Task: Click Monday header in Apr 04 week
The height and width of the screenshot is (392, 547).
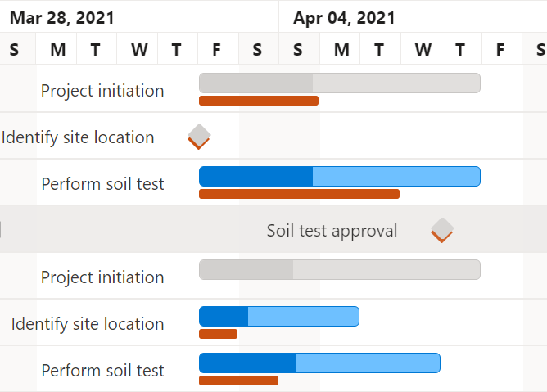Action: coord(341,50)
